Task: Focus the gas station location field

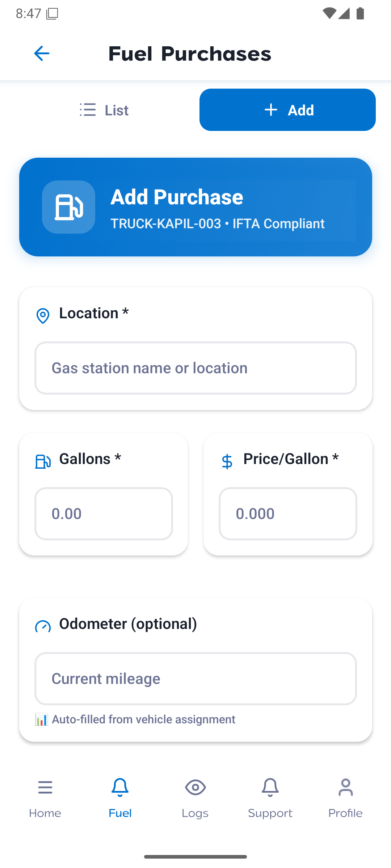Action: (x=195, y=368)
